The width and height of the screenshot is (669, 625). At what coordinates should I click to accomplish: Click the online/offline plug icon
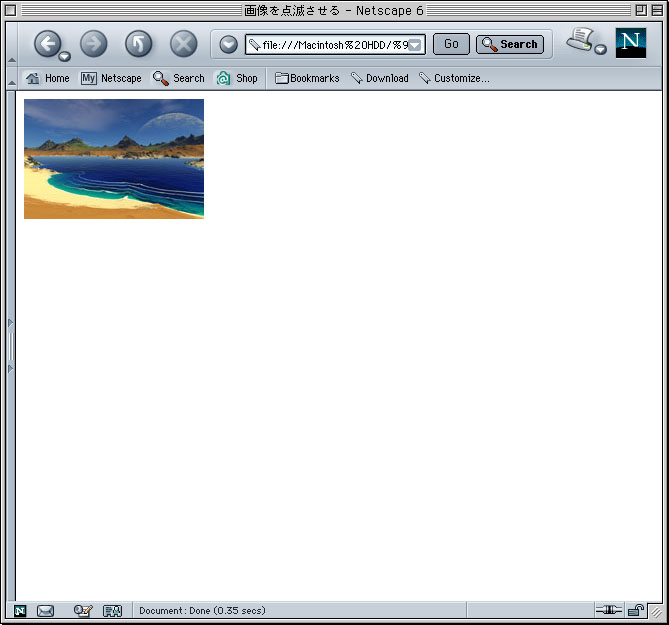pyautogui.click(x=609, y=610)
